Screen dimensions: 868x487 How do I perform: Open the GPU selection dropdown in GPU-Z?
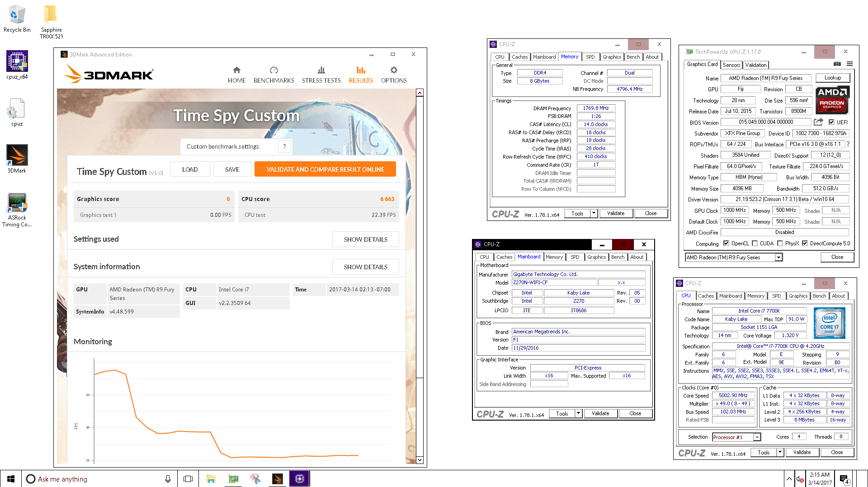(x=778, y=258)
